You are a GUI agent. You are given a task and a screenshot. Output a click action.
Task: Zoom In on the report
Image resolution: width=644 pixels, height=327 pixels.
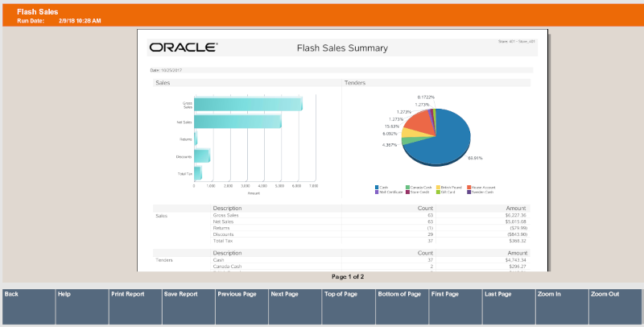tap(562, 307)
